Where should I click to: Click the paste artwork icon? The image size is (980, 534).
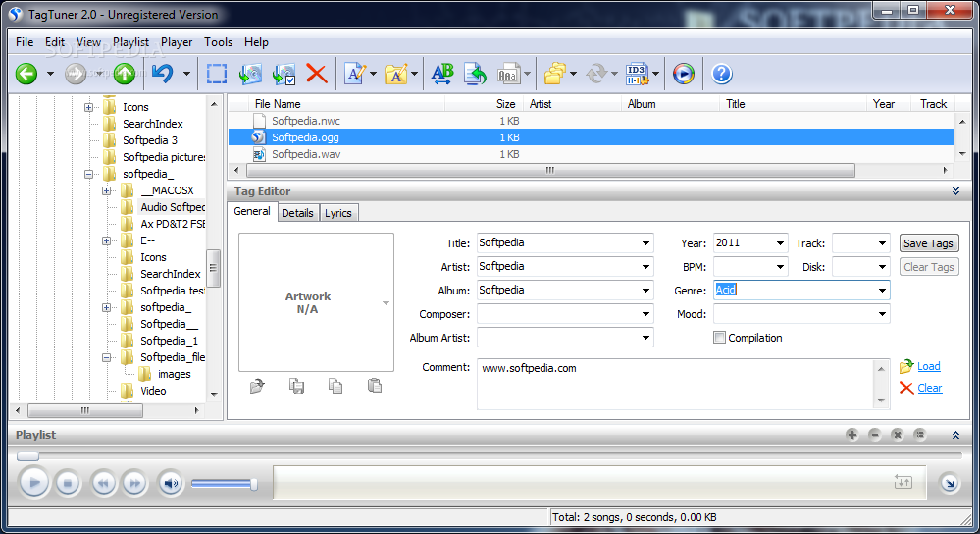click(375, 386)
